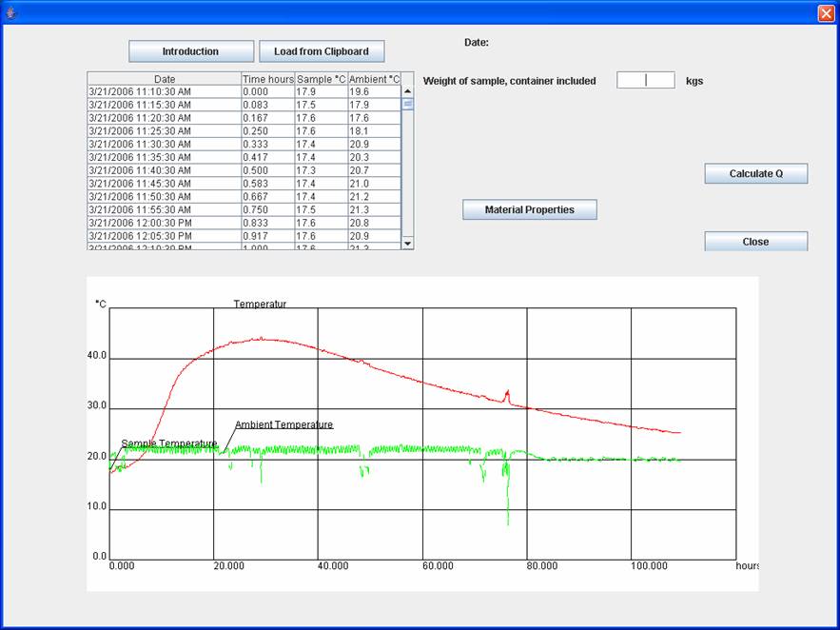
Task: Click the Ambient Temperature chart label
Action: 283,424
